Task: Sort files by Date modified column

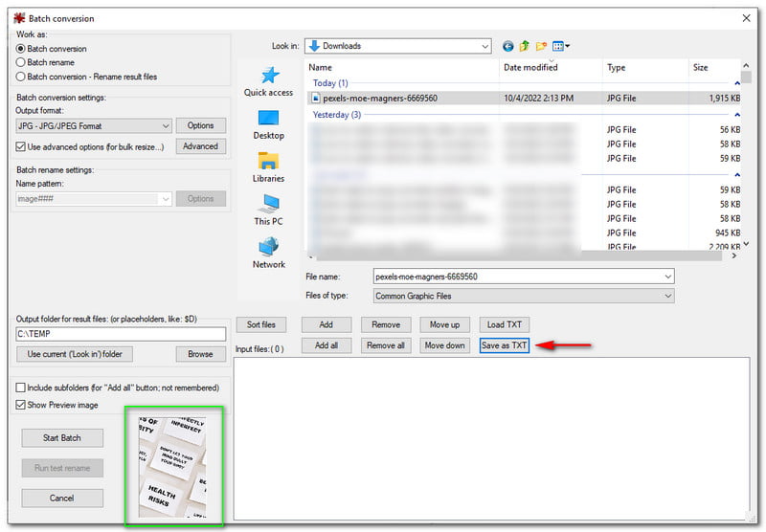Action: pyautogui.click(x=550, y=68)
